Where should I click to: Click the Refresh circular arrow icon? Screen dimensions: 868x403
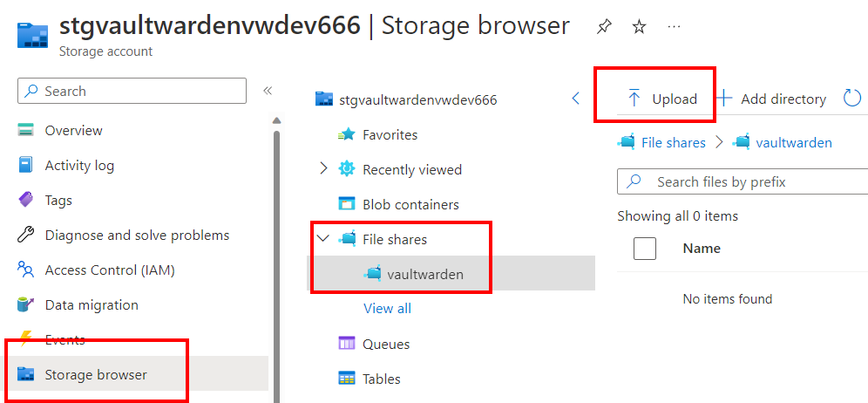[x=852, y=99]
